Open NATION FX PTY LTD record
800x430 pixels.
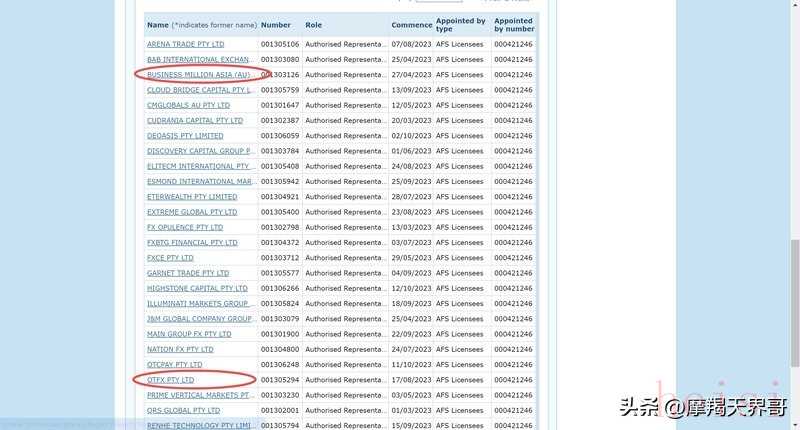coord(180,349)
